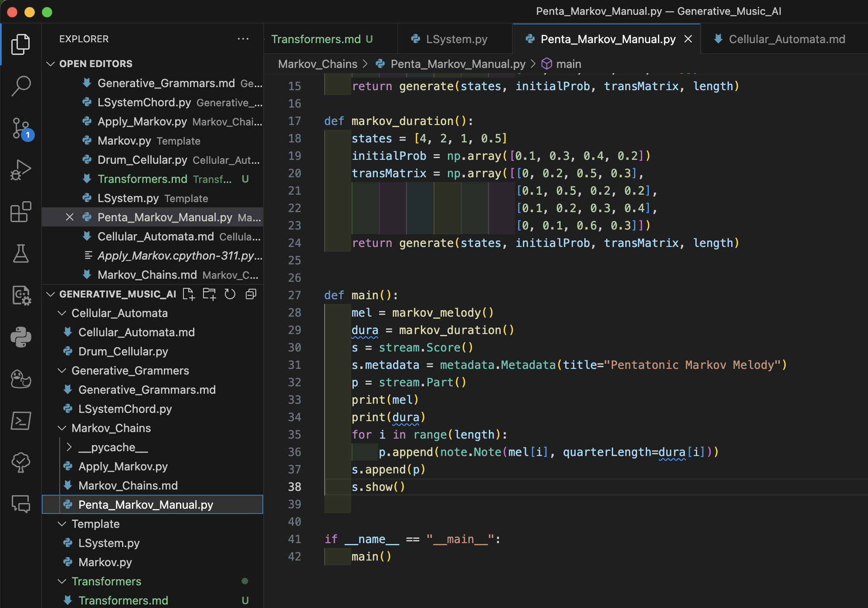
Task: Select Penta_Markov_Manual.py in the folder tree
Action: coord(153,504)
